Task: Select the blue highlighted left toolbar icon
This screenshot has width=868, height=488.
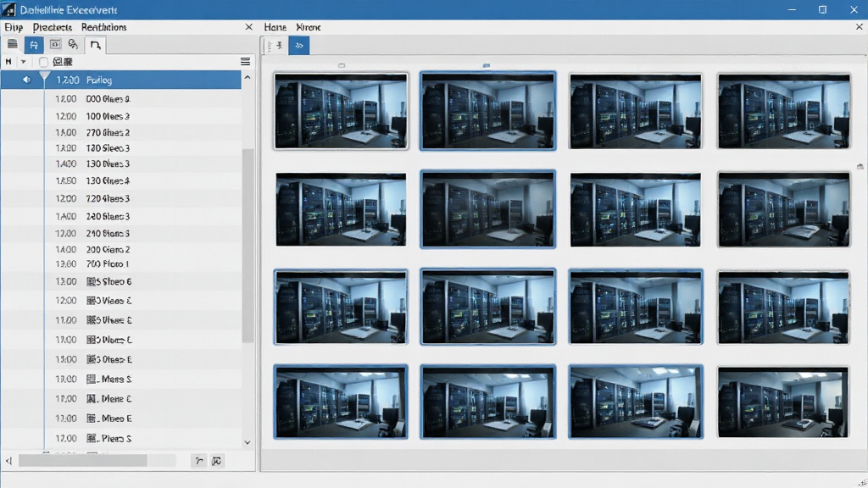Action: (34, 45)
